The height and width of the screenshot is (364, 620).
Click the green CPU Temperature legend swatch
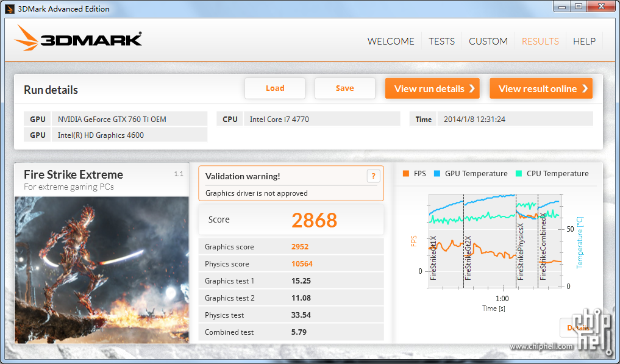click(x=519, y=173)
